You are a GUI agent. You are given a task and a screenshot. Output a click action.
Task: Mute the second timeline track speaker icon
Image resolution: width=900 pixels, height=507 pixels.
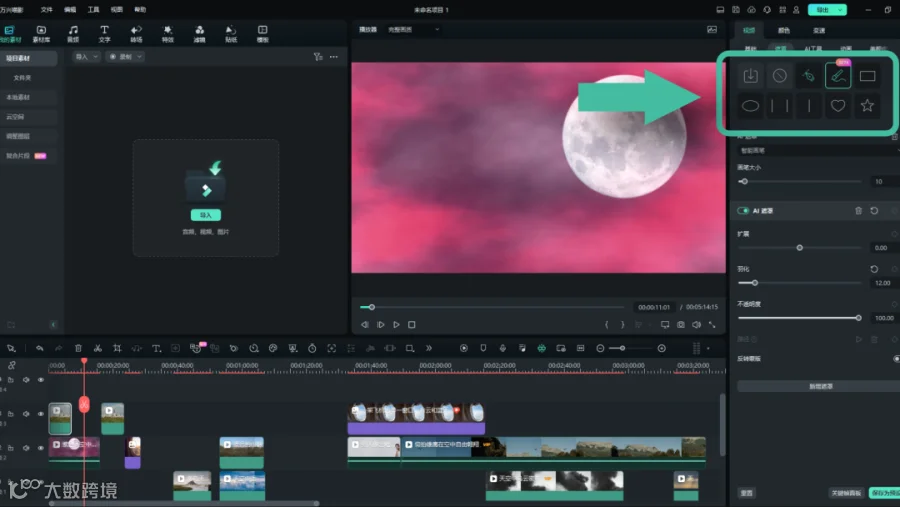coord(26,413)
